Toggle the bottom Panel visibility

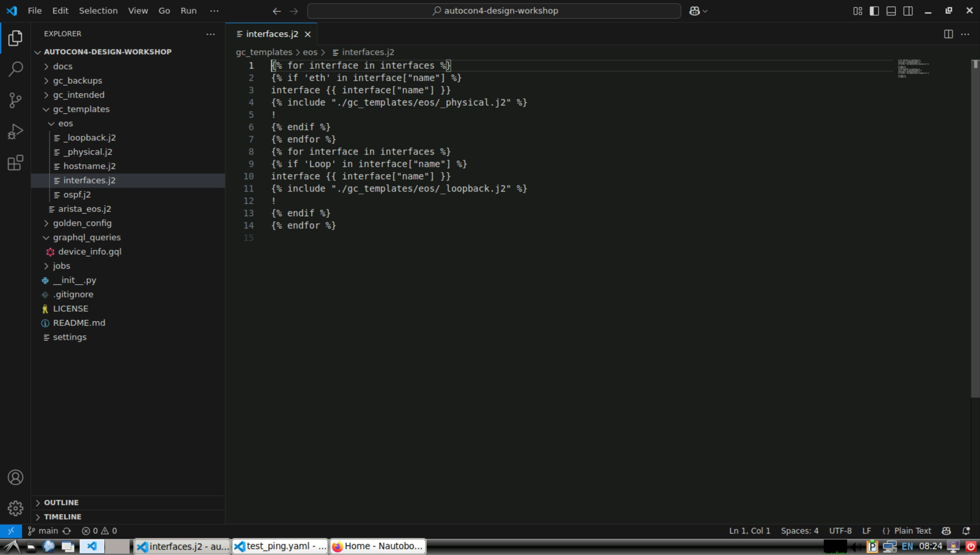[891, 11]
